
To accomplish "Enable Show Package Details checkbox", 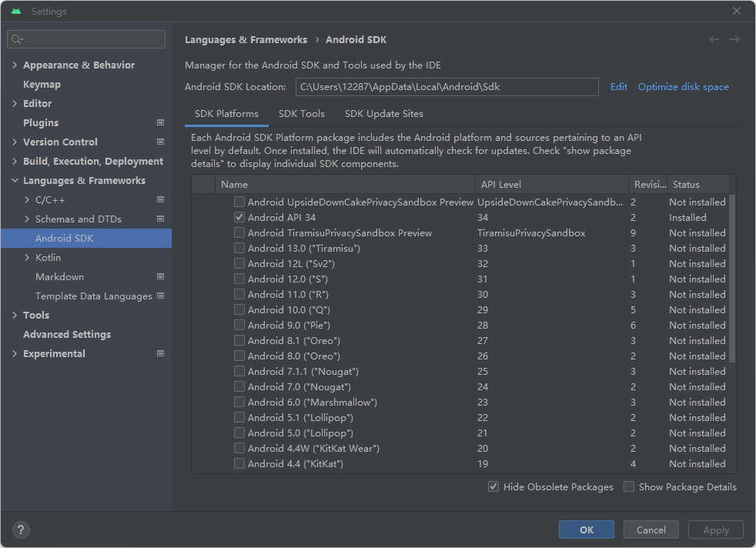I will point(629,486).
